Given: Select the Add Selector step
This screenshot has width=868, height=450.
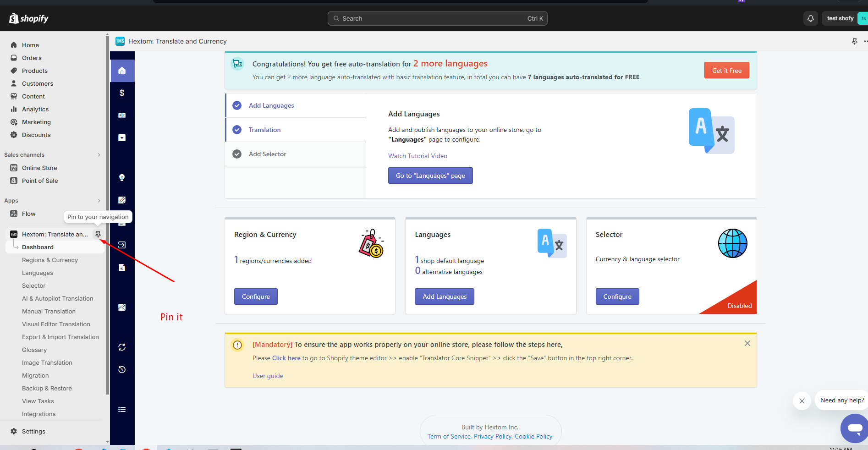Looking at the screenshot, I should (296, 154).
